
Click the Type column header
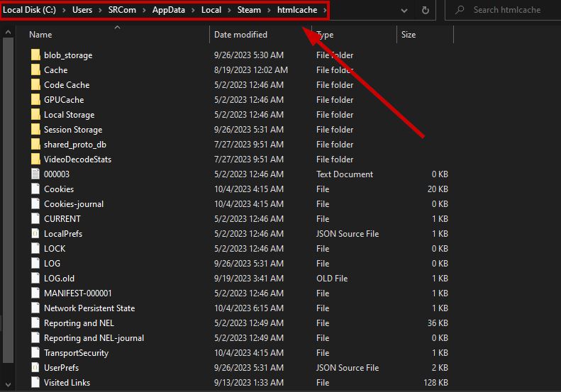(326, 35)
